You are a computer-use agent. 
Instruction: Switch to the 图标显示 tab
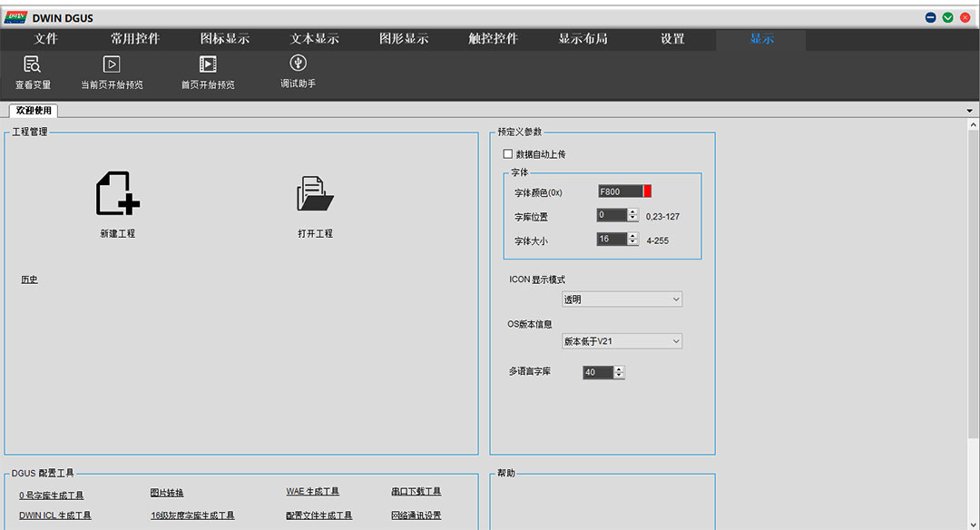(x=224, y=39)
